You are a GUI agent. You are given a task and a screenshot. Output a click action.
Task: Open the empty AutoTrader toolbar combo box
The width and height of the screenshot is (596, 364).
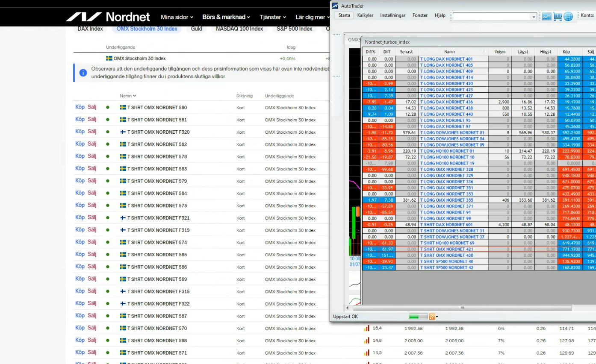pyautogui.click(x=495, y=17)
